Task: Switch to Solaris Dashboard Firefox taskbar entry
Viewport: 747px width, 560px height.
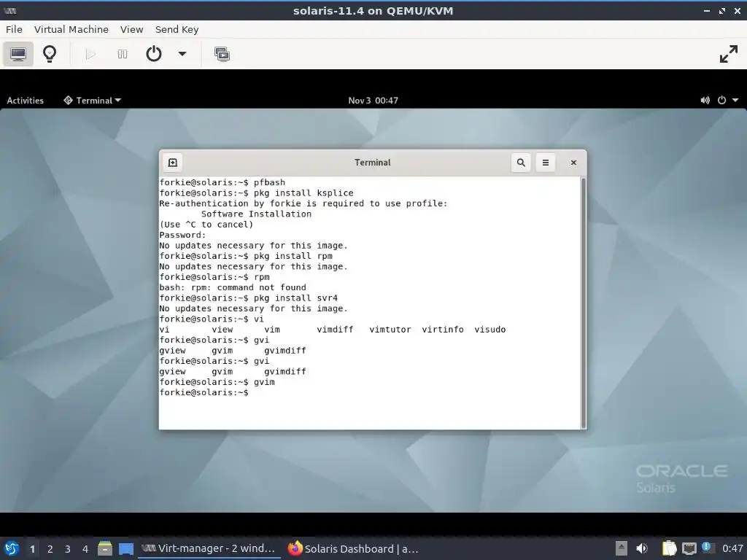Action: pos(353,548)
